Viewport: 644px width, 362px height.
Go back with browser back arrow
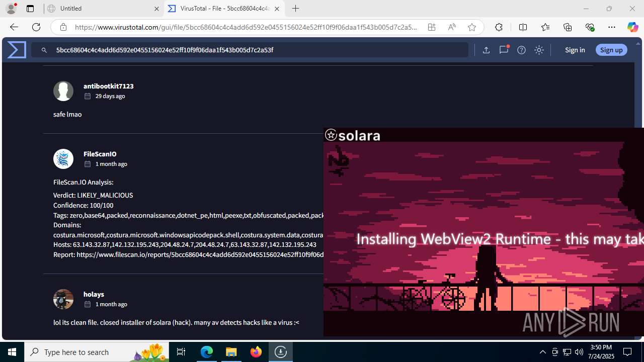coord(14,27)
